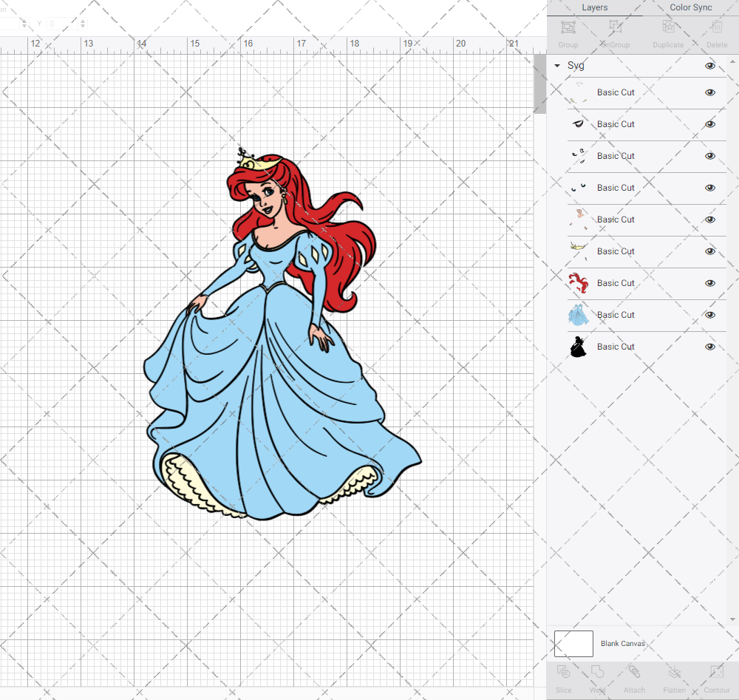Click the Layers panel scroll-up arrow

[732, 62]
